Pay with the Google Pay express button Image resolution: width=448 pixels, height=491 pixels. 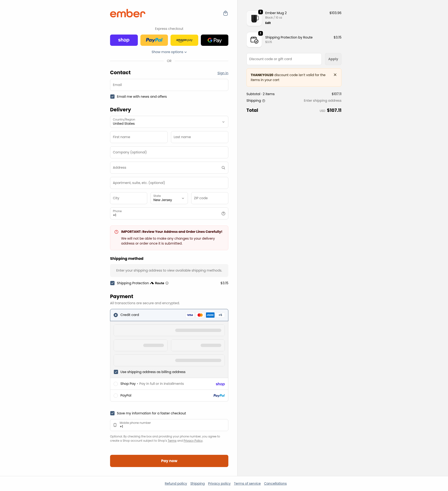point(214,40)
